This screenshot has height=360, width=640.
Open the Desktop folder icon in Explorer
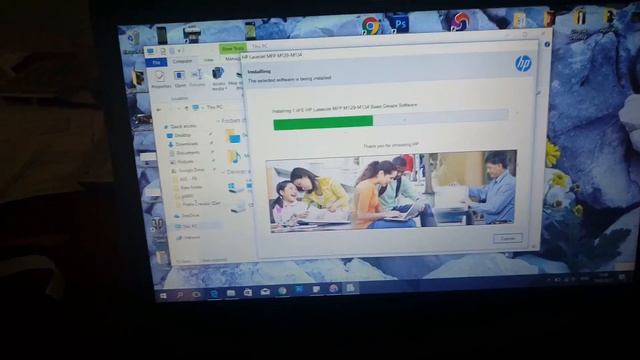point(233,136)
